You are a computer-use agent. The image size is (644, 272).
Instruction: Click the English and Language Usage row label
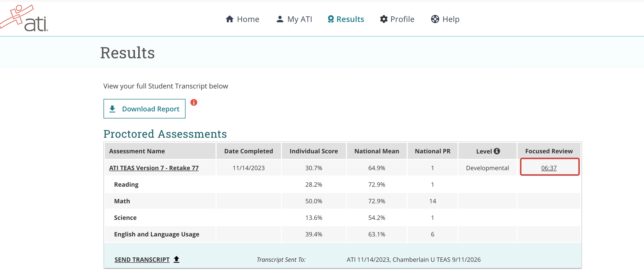pos(156,234)
